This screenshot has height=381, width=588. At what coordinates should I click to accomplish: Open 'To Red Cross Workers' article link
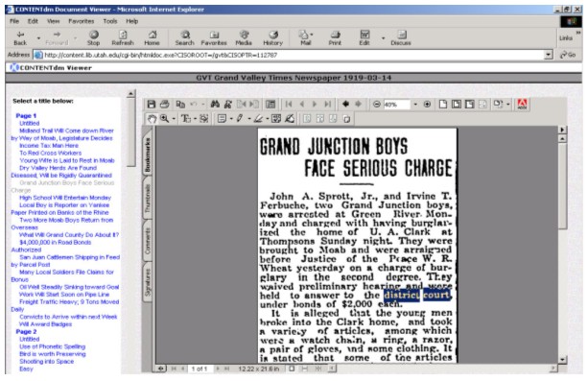pyautogui.click(x=50, y=153)
